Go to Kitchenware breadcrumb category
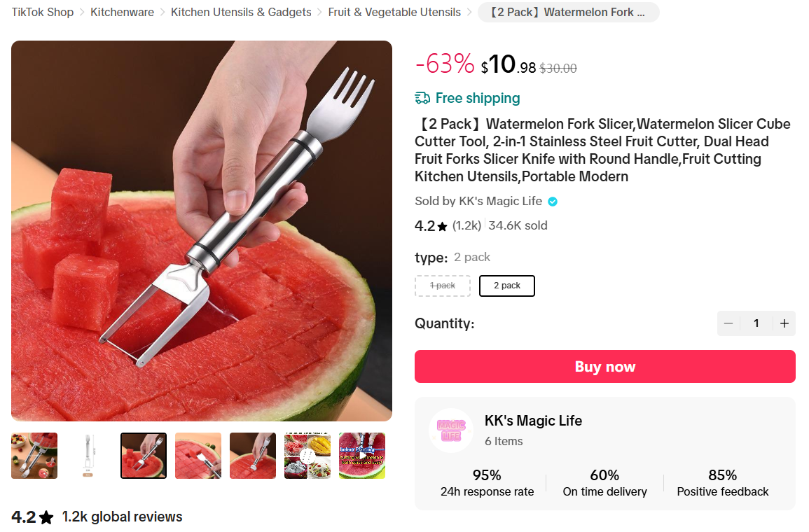This screenshot has height=532, width=809. [123, 13]
